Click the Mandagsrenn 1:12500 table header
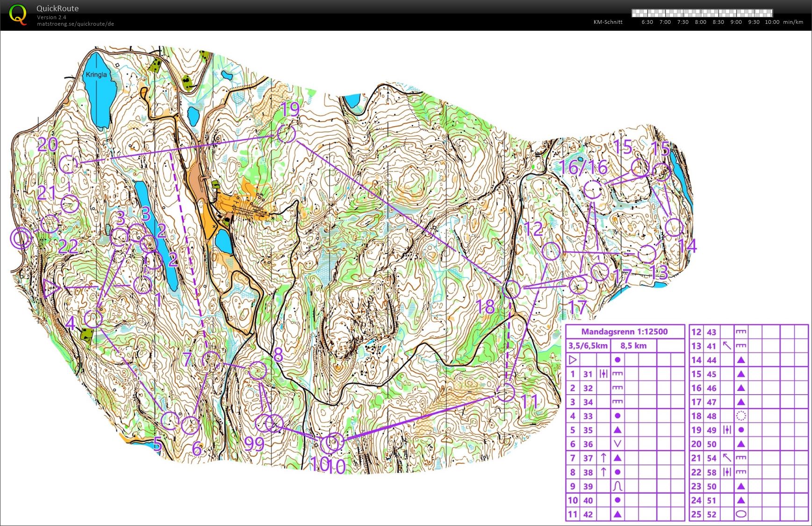The height and width of the screenshot is (526, 812). pos(625,331)
